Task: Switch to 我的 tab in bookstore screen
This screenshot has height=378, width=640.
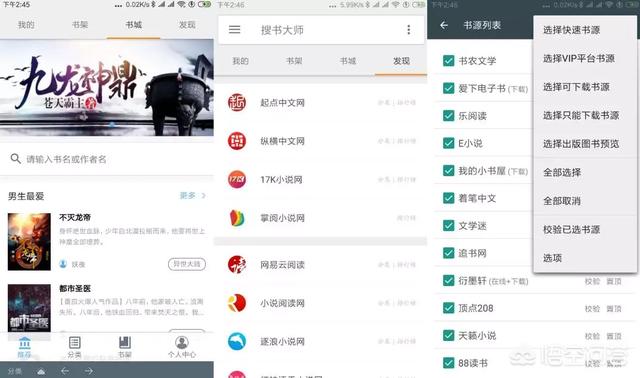Action: pos(26,25)
